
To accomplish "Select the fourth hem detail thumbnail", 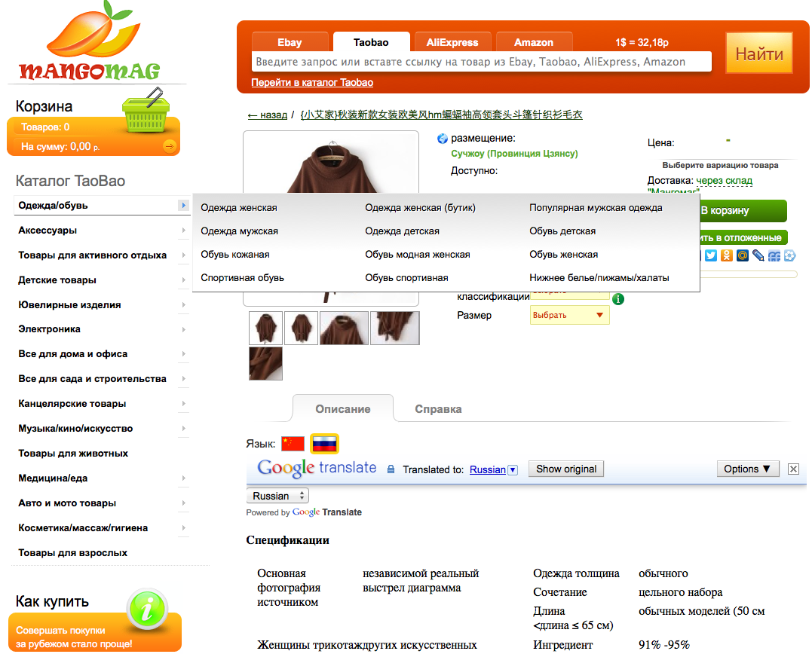I will pos(394,328).
